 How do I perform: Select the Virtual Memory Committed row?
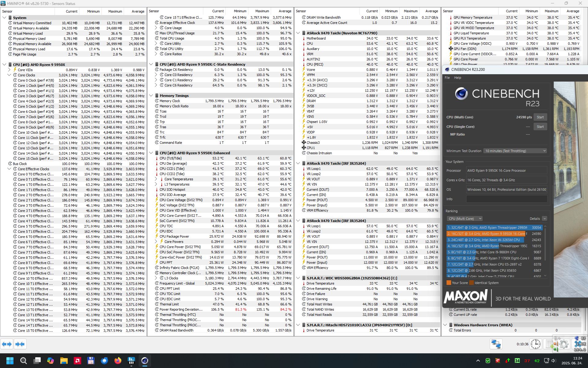click(73, 23)
